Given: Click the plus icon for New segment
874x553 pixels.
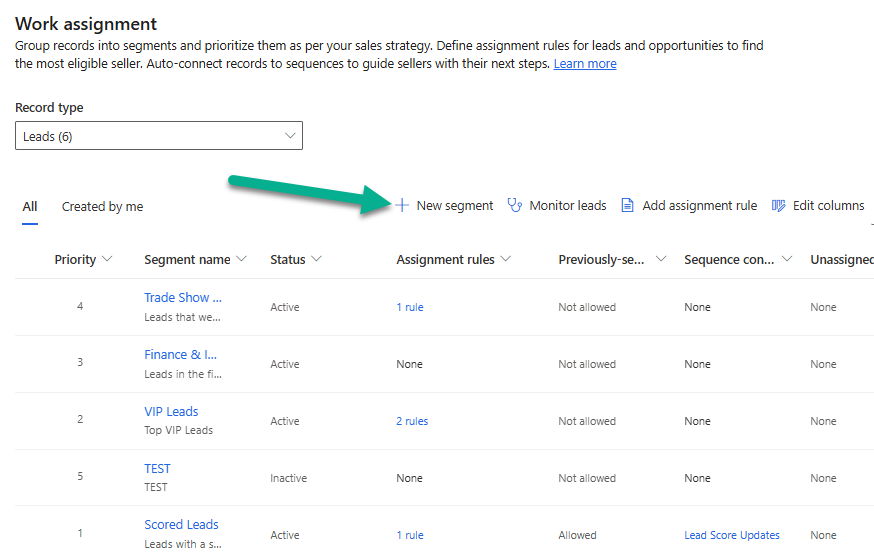Looking at the screenshot, I should (402, 205).
